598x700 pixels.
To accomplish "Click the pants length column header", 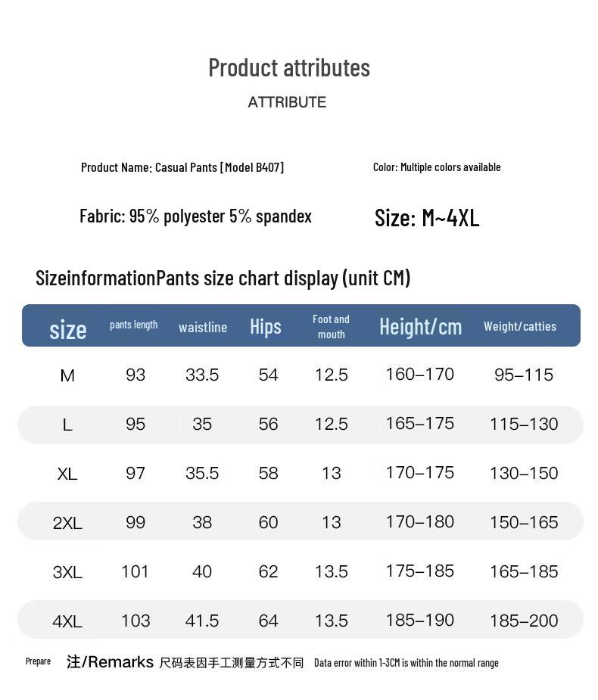I will coord(134,325).
